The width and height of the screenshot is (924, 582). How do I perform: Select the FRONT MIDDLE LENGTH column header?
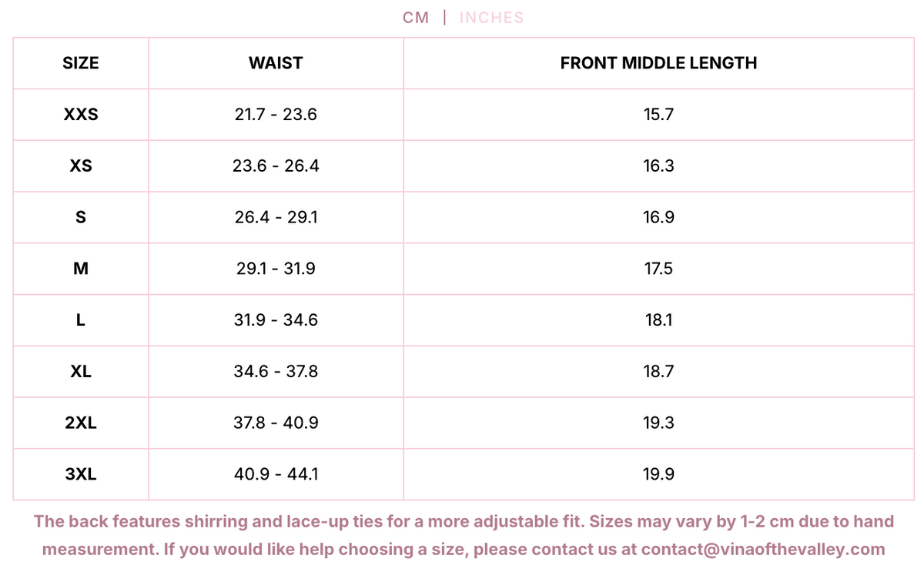click(x=659, y=63)
